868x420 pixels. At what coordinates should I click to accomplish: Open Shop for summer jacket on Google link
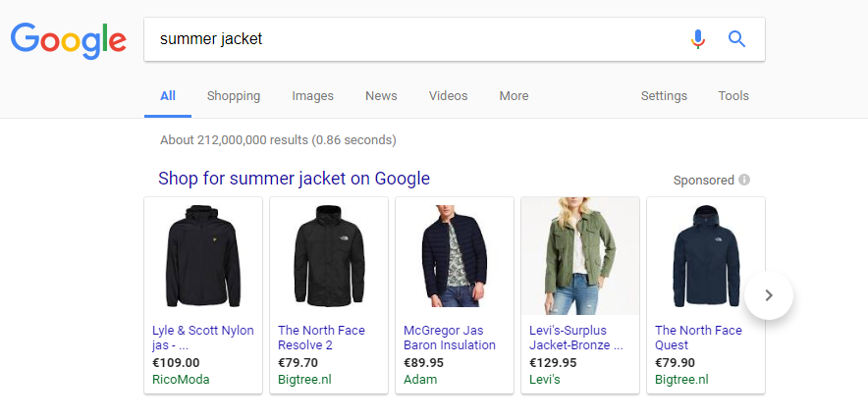click(294, 179)
